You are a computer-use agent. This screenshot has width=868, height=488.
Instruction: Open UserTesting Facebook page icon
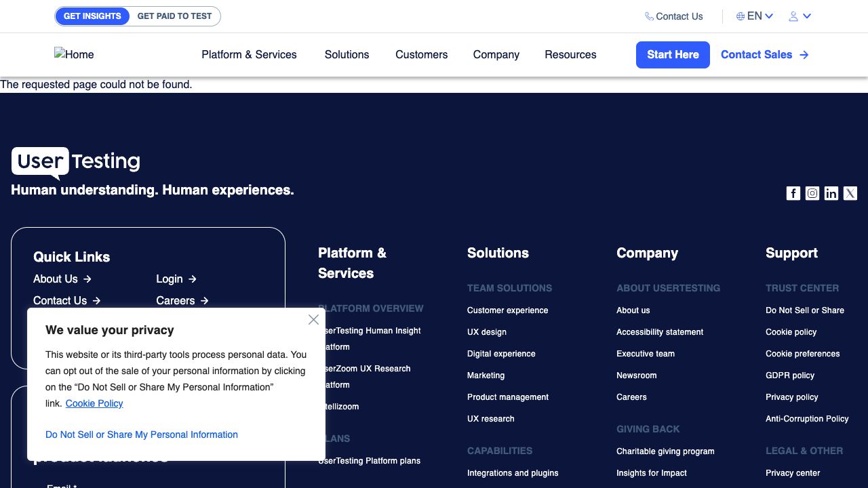click(x=793, y=193)
